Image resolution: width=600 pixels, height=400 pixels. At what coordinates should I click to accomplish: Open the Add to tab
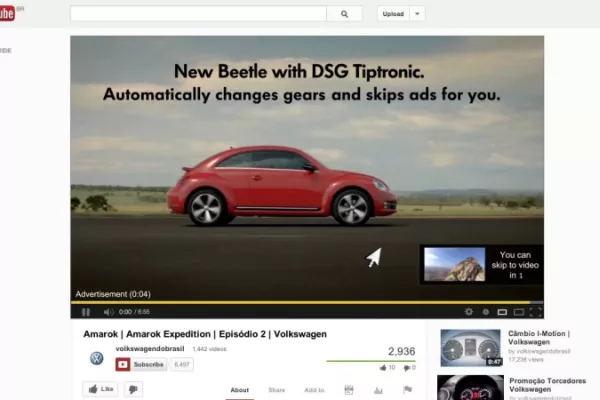pyautogui.click(x=314, y=390)
